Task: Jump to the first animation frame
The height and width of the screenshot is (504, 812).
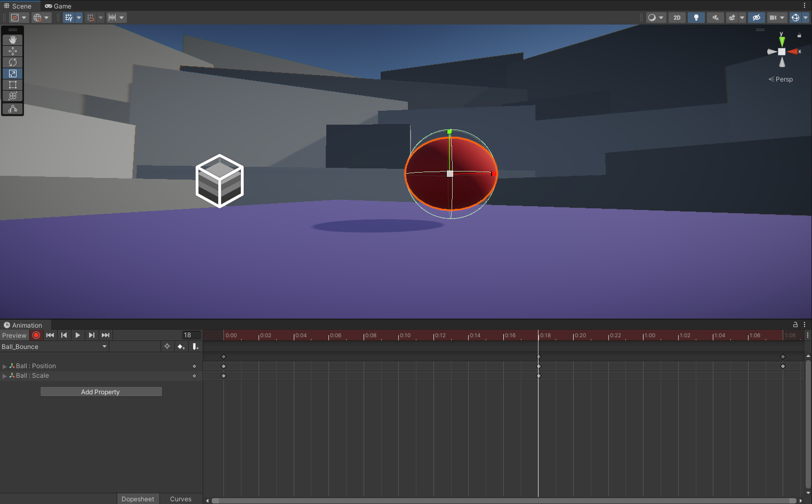Action: click(x=50, y=335)
